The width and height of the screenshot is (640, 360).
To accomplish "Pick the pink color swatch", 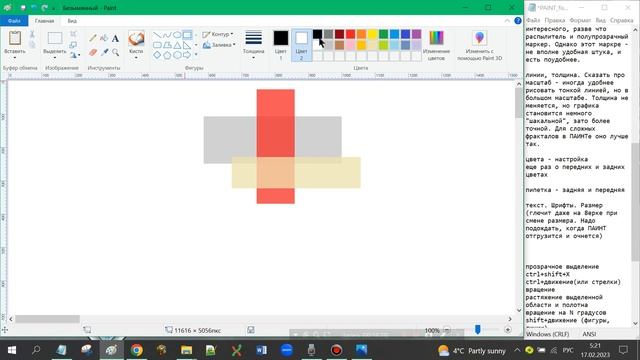I will click(350, 45).
